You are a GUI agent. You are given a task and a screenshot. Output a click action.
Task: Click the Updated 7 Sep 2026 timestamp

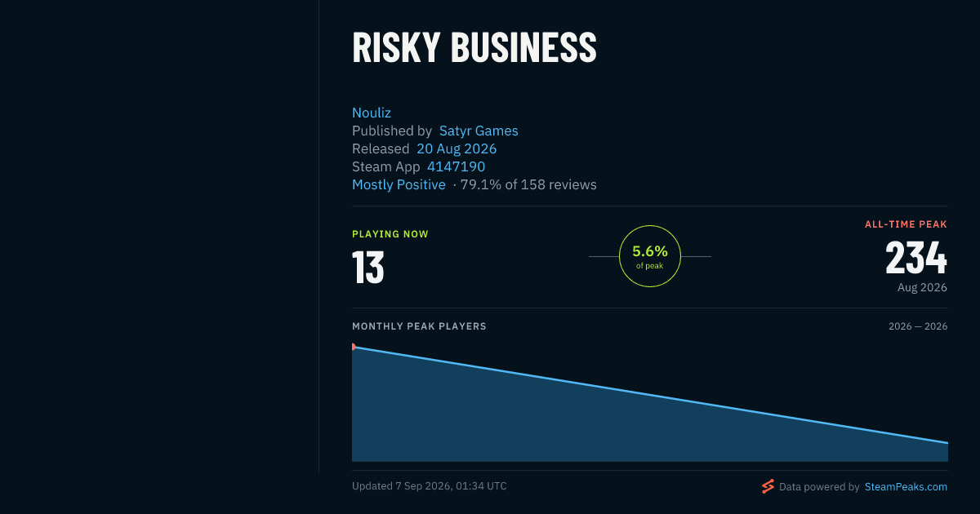coord(430,486)
